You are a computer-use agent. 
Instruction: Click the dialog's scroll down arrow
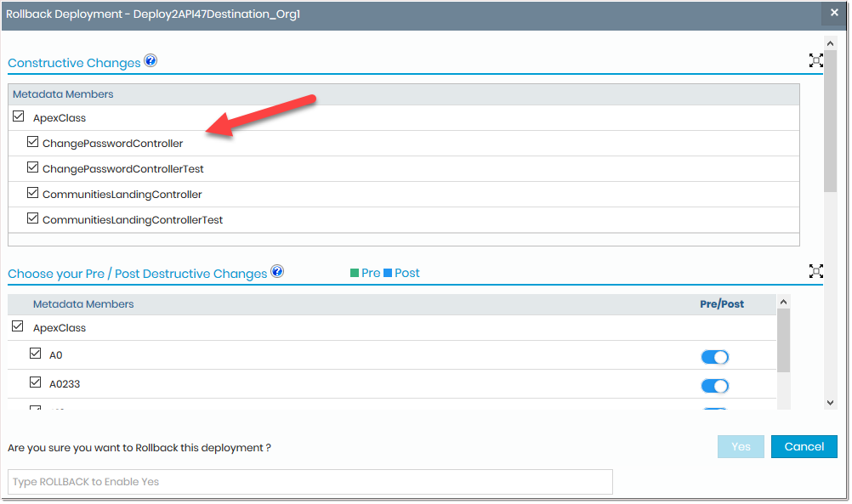click(x=831, y=402)
